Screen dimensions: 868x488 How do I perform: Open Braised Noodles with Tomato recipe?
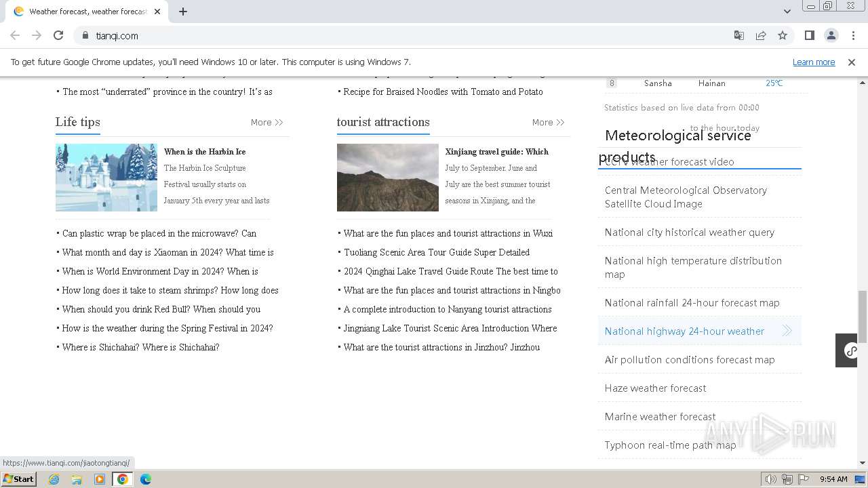coord(443,91)
